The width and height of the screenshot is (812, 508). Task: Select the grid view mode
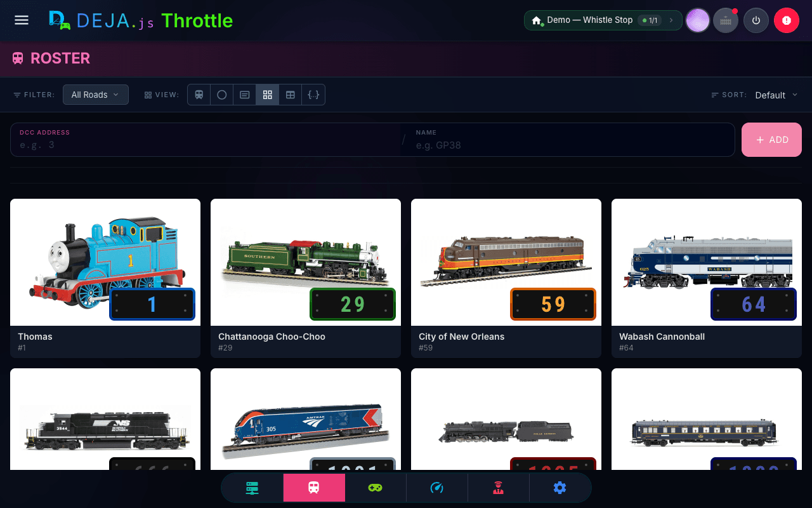[x=268, y=95]
